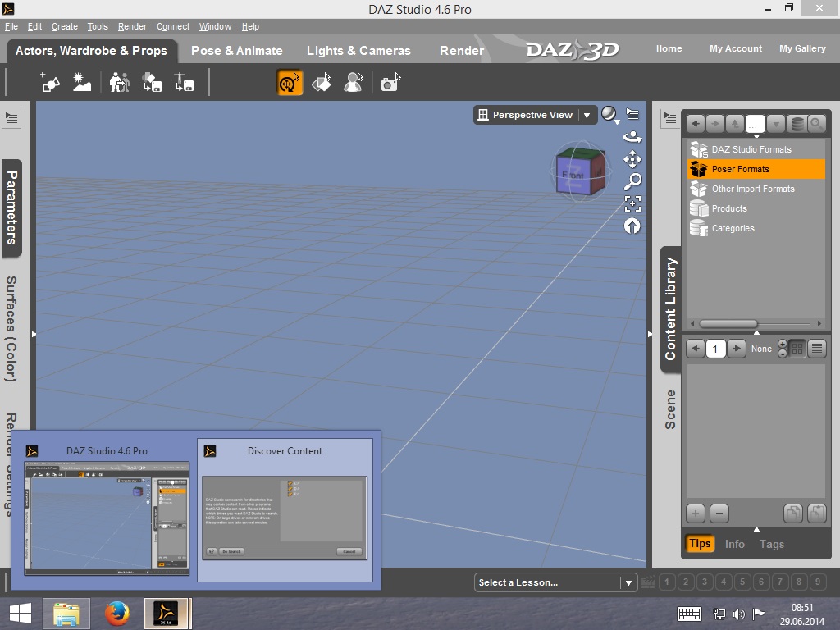The image size is (840, 630).
Task: Open left pane options menu icon
Action: [11, 118]
